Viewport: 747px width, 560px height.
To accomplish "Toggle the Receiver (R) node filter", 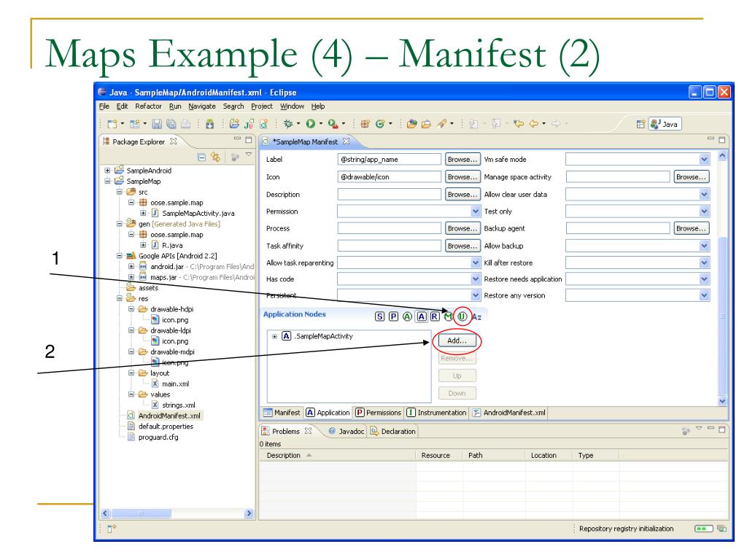I will click(x=435, y=316).
